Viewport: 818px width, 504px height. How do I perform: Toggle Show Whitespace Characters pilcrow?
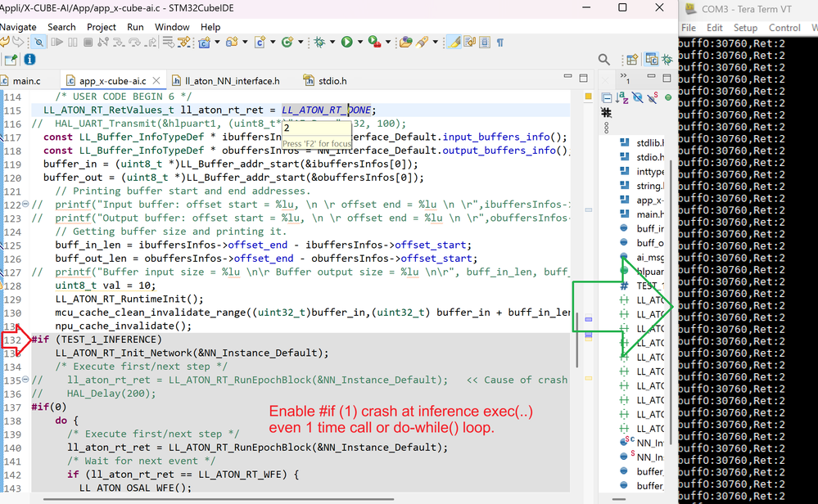pyautogui.click(x=500, y=42)
